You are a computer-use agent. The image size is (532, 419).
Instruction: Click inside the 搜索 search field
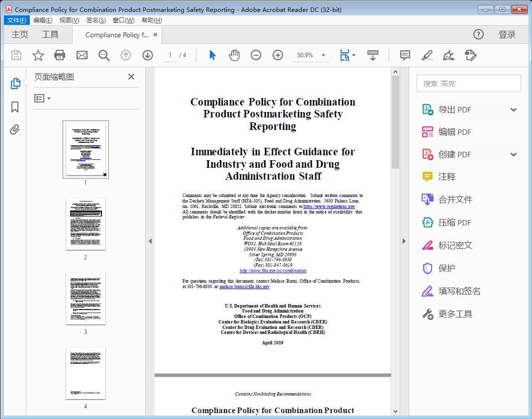coord(468,83)
